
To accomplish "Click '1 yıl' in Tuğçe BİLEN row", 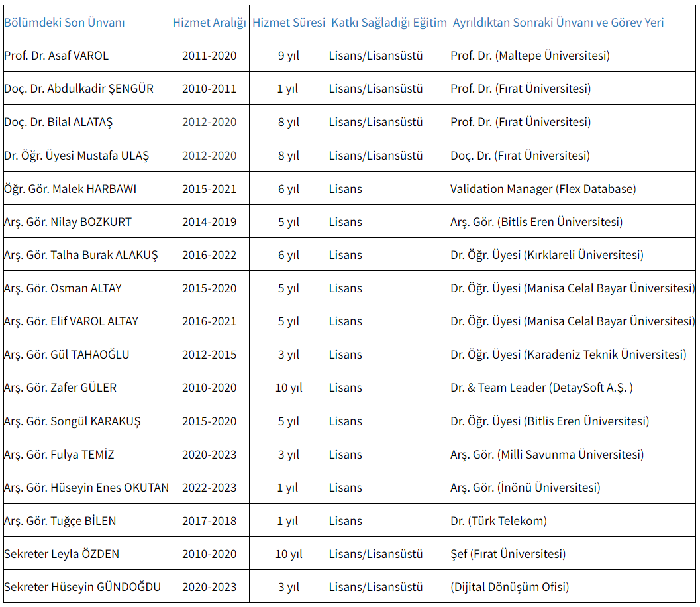I will coord(287,521).
